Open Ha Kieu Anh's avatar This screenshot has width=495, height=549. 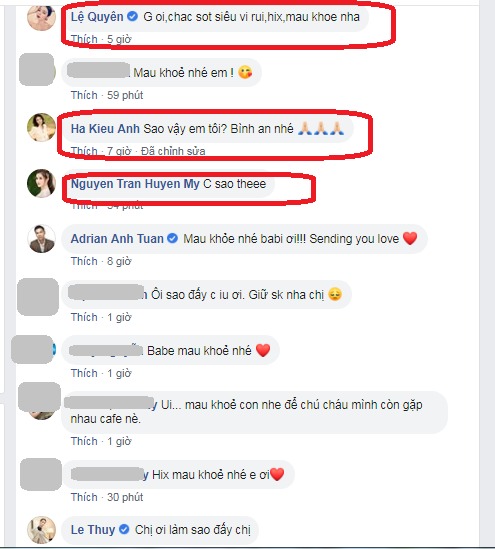tap(41, 127)
